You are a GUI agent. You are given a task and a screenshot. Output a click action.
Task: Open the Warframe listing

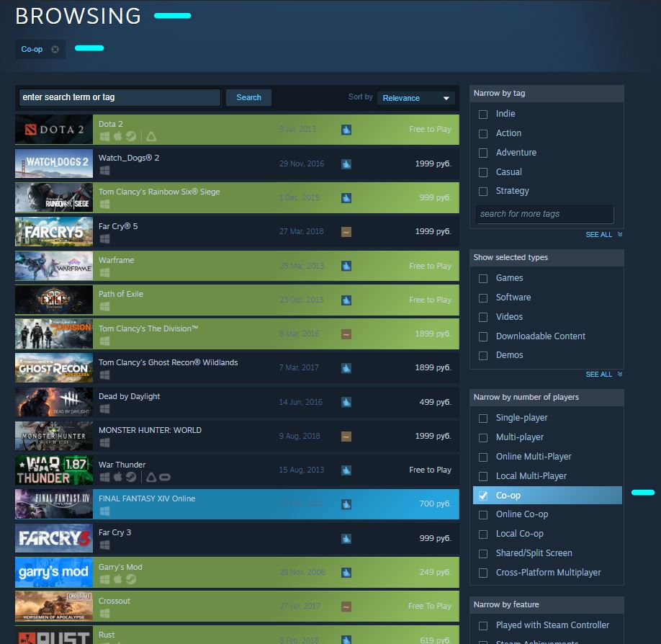tap(237, 266)
